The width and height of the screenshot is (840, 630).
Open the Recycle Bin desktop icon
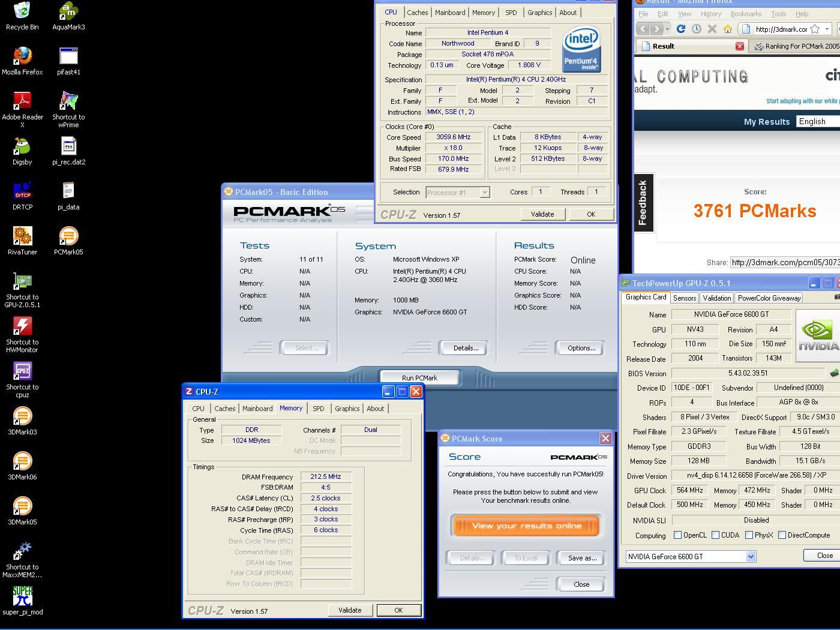[22, 16]
